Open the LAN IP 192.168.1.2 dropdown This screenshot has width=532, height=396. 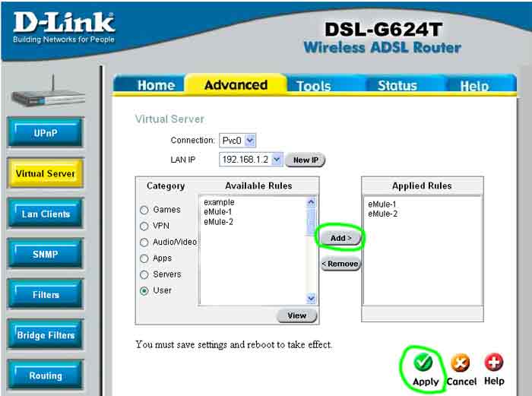[251, 160]
